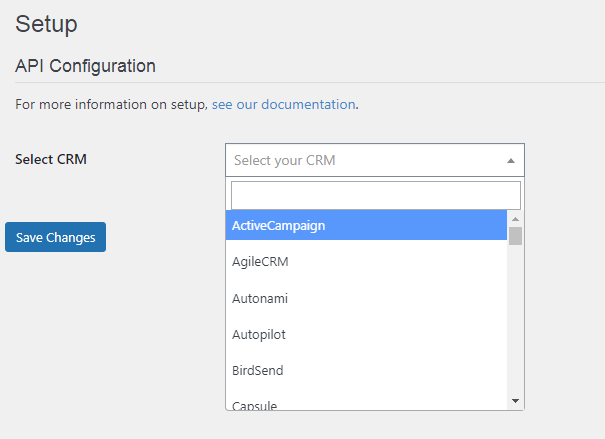Click the scrollbar up arrow
The height and width of the screenshot is (439, 605).
pos(515,219)
